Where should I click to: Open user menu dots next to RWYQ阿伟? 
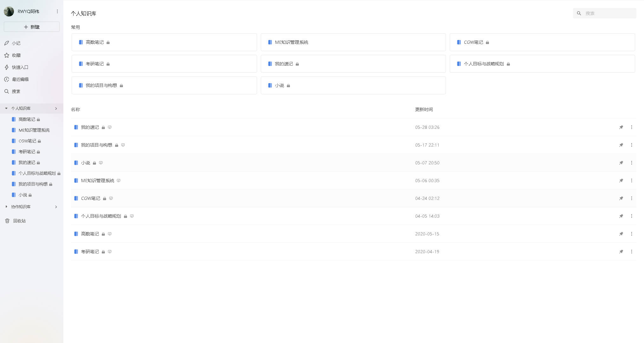tap(57, 11)
